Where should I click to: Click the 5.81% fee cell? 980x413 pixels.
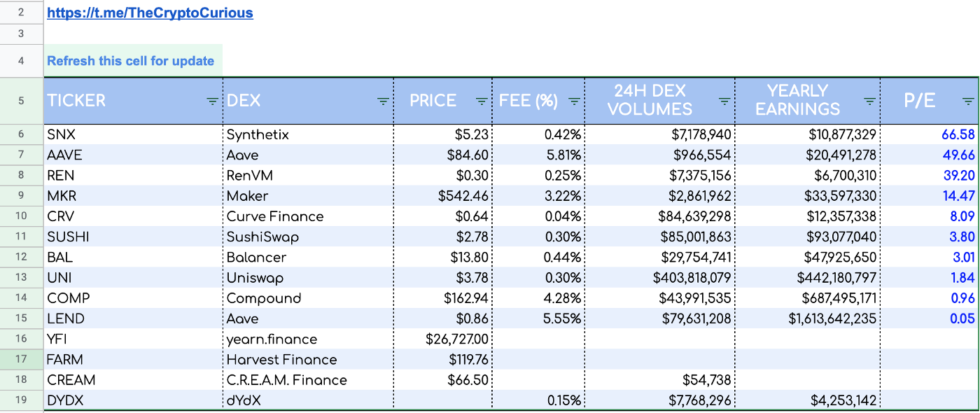539,155
